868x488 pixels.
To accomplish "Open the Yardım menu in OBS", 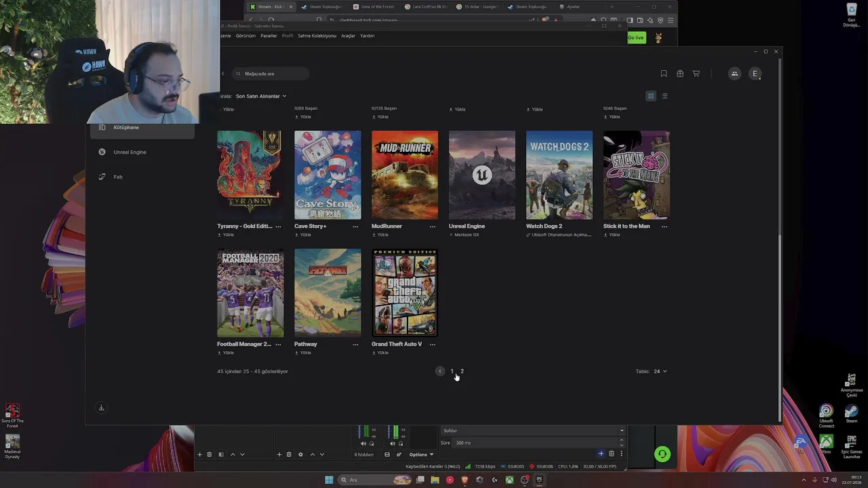I will point(367,36).
